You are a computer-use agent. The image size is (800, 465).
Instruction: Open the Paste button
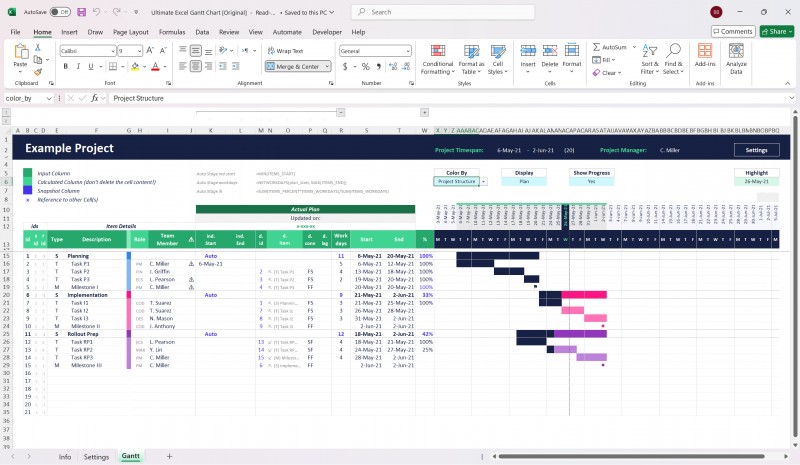(20, 56)
